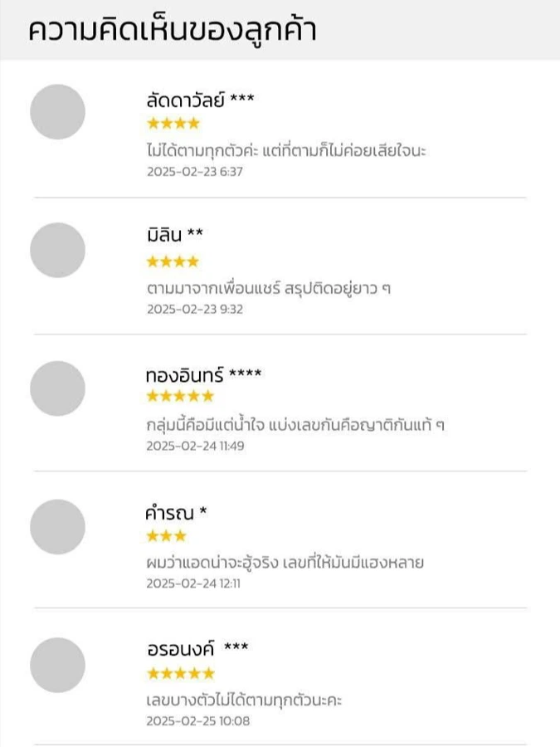Click the timestamp 2025-02-25 10:08

tap(198, 720)
